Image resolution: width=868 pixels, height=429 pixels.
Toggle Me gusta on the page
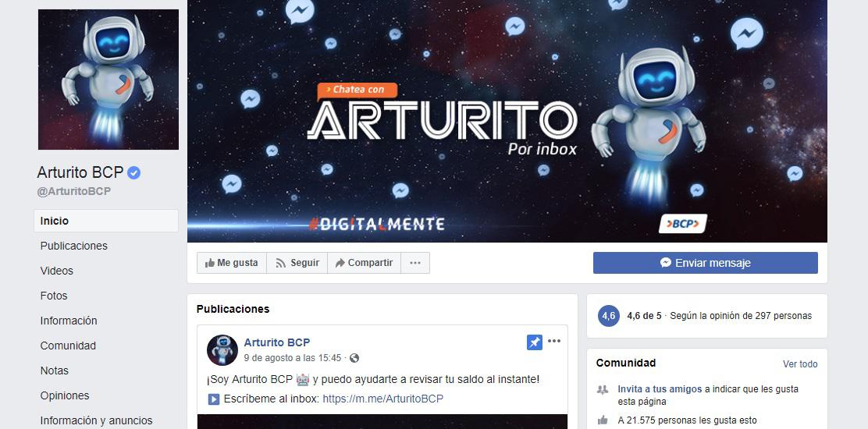tap(231, 263)
